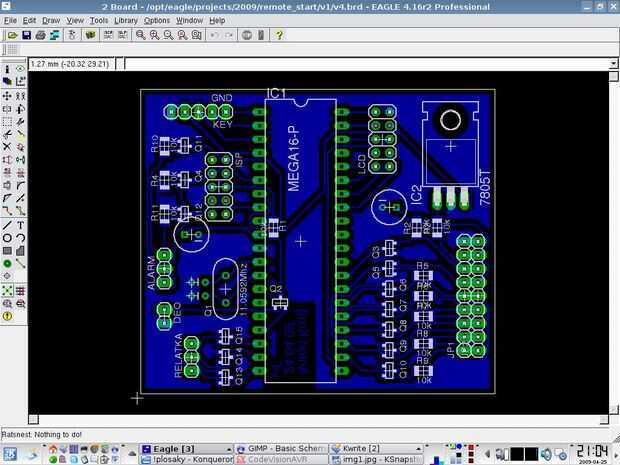Click the Zoom in magnifier icon
The height and width of the screenshot is (465, 620).
point(155,35)
